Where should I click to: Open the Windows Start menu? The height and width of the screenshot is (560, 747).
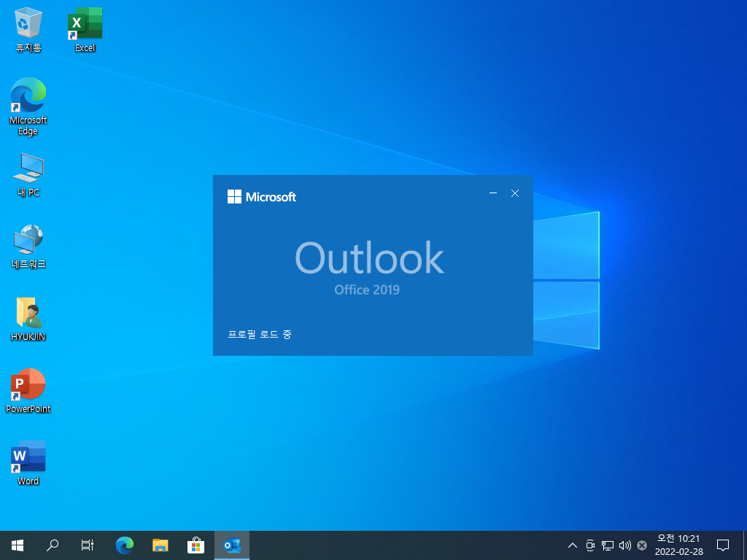tap(18, 545)
